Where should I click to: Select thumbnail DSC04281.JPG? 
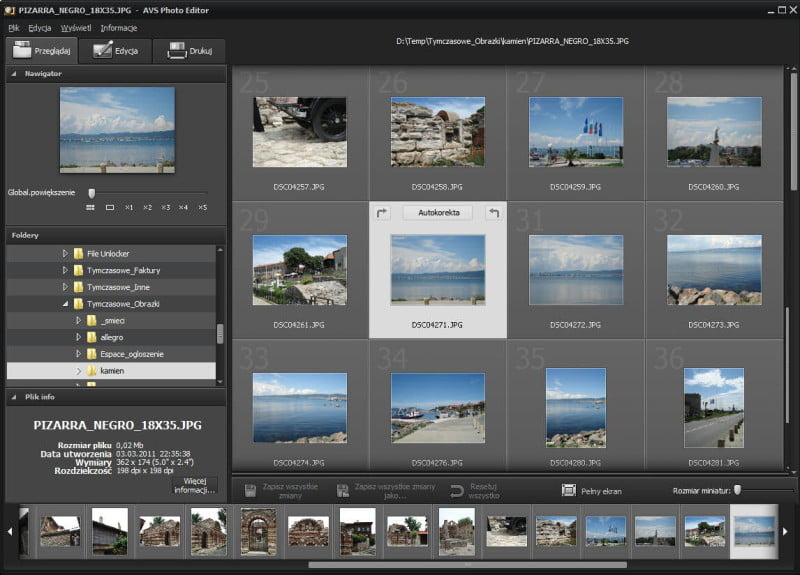click(714, 408)
